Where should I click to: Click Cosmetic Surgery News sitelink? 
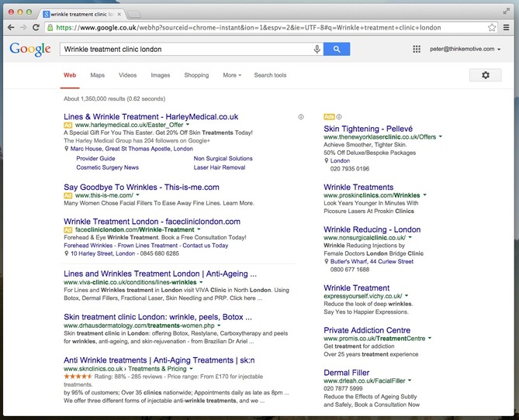point(108,167)
